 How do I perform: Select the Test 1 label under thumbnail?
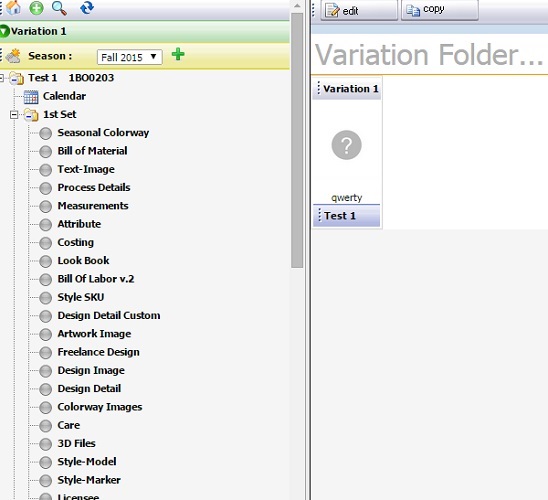point(340,216)
